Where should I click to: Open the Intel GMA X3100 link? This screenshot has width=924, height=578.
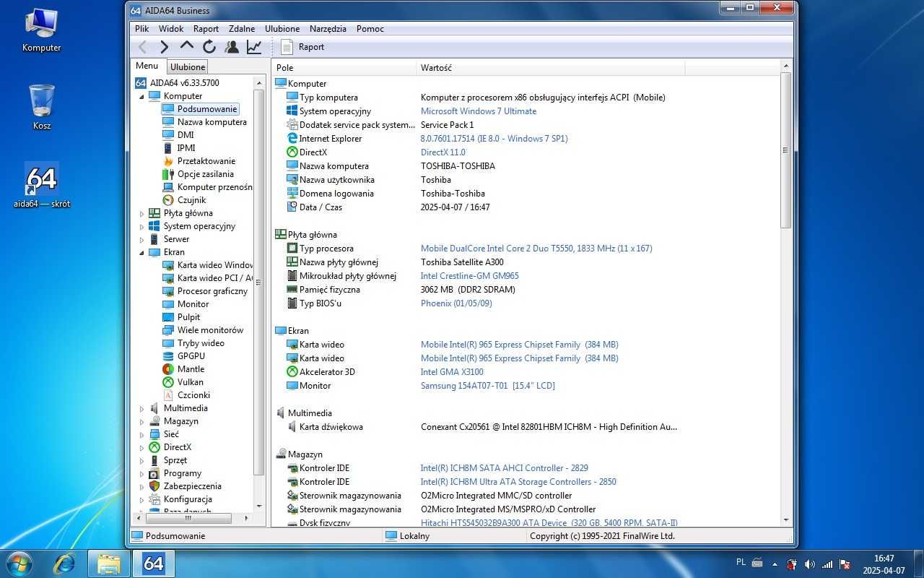pyautogui.click(x=452, y=372)
